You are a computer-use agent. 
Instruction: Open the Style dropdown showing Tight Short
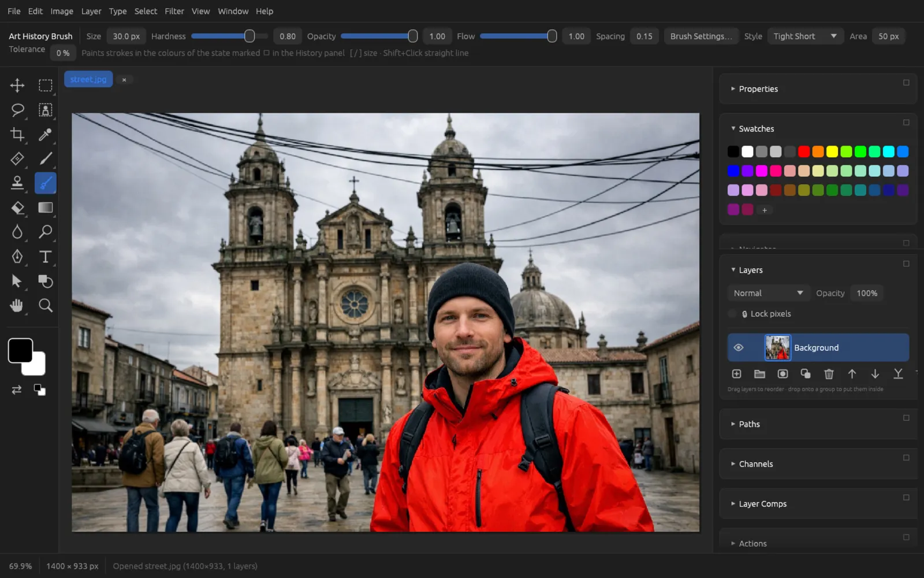point(805,36)
